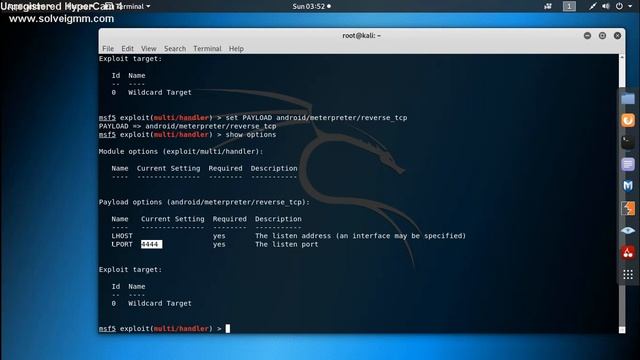
Task: Click the power icon in top bar
Action: pyautogui.click(x=619, y=6)
